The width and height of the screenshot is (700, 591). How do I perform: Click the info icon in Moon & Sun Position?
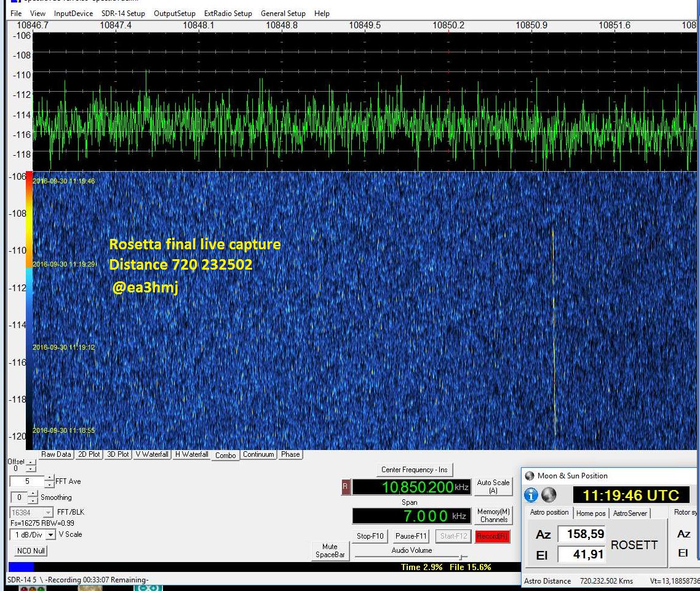point(531,494)
